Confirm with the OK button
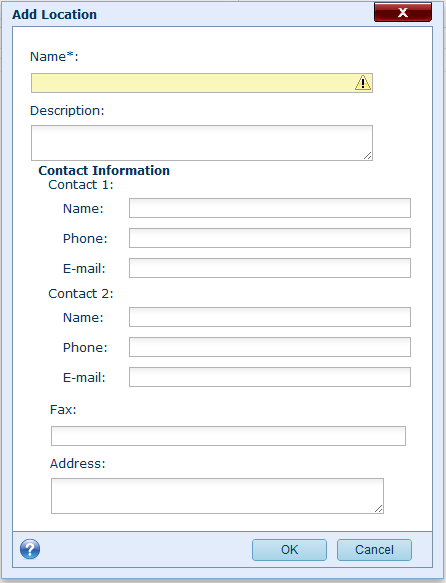446x583 pixels. click(x=290, y=550)
